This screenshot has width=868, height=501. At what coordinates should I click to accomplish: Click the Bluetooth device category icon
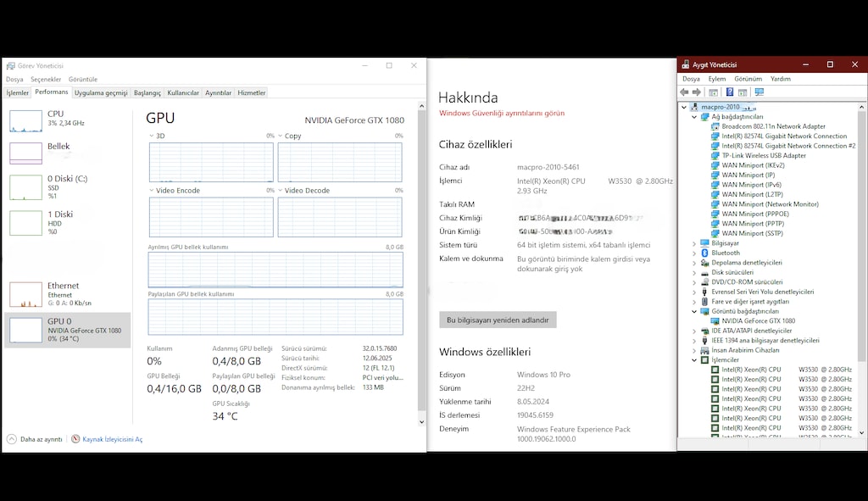(x=704, y=253)
